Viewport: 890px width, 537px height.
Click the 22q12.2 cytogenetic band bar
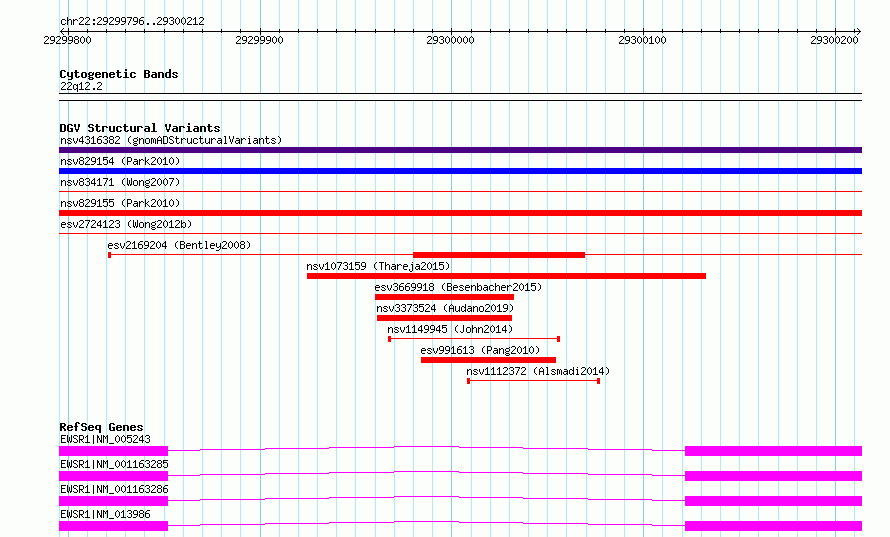[460, 97]
